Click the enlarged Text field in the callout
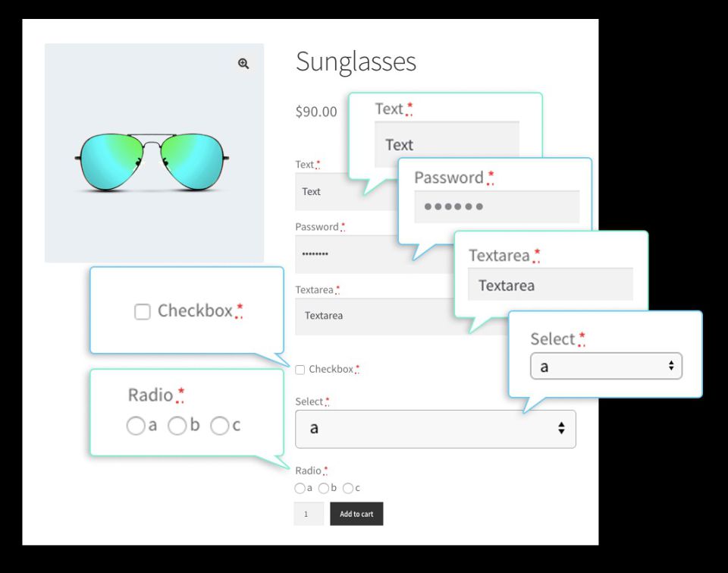The height and width of the screenshot is (573, 728). 447,144
